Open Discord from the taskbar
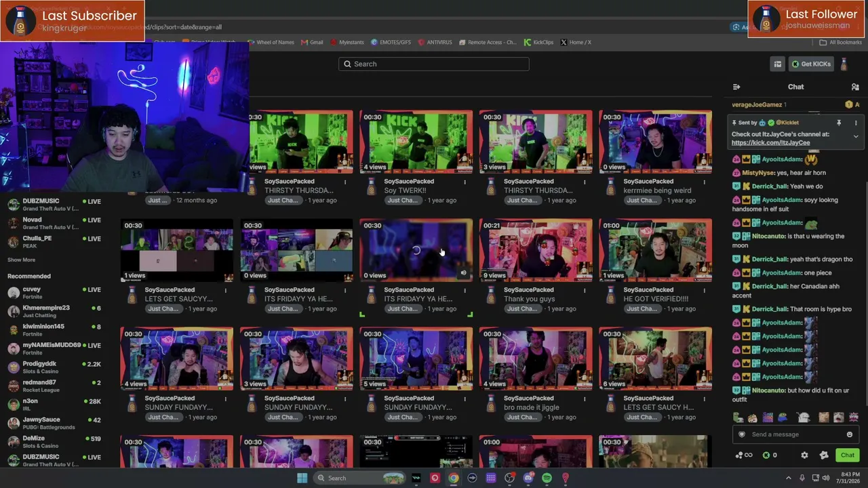This screenshot has width=868, height=488. pyautogui.click(x=528, y=478)
